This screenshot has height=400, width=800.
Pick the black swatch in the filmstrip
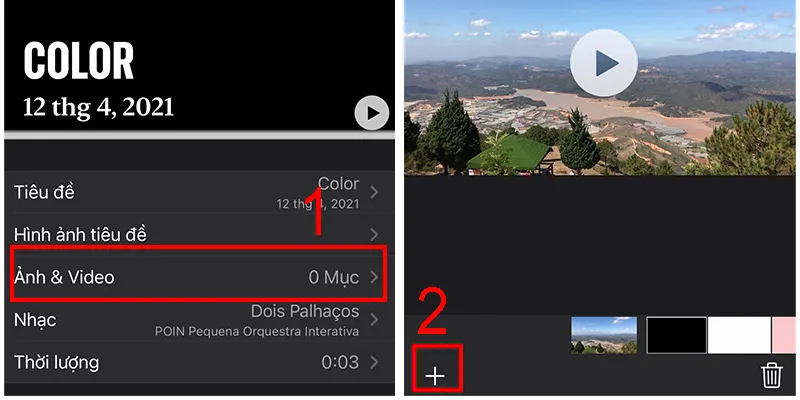(x=677, y=335)
